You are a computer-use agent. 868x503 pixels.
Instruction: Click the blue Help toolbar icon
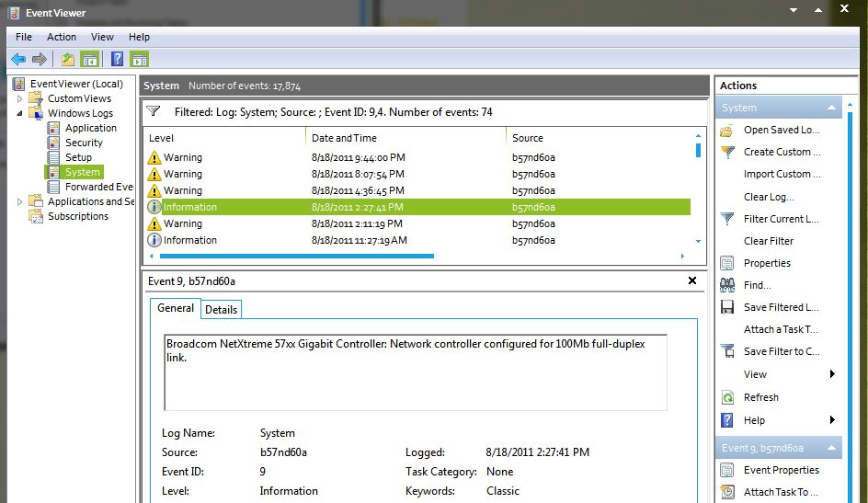[x=117, y=60]
